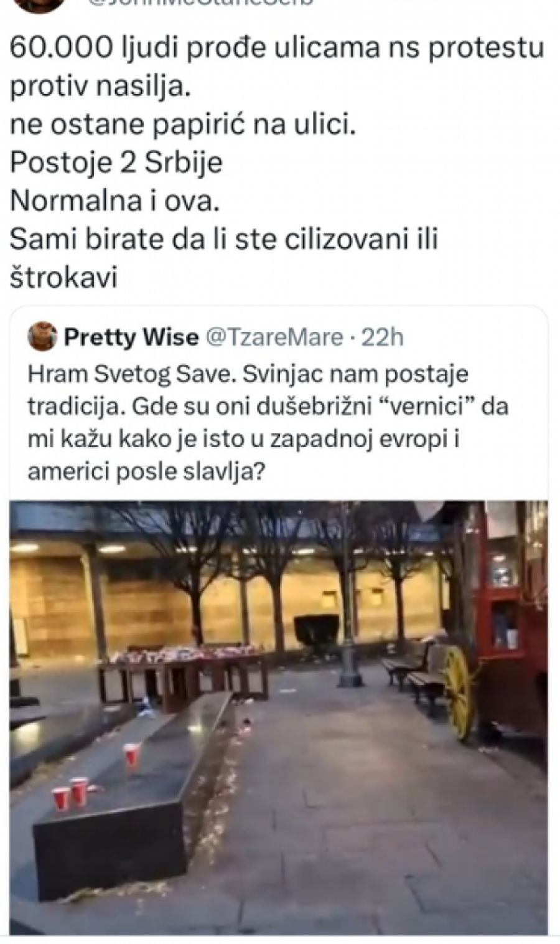Select the line 'protiv nasilja.'
This screenshot has width=560, height=944.
click(99, 87)
